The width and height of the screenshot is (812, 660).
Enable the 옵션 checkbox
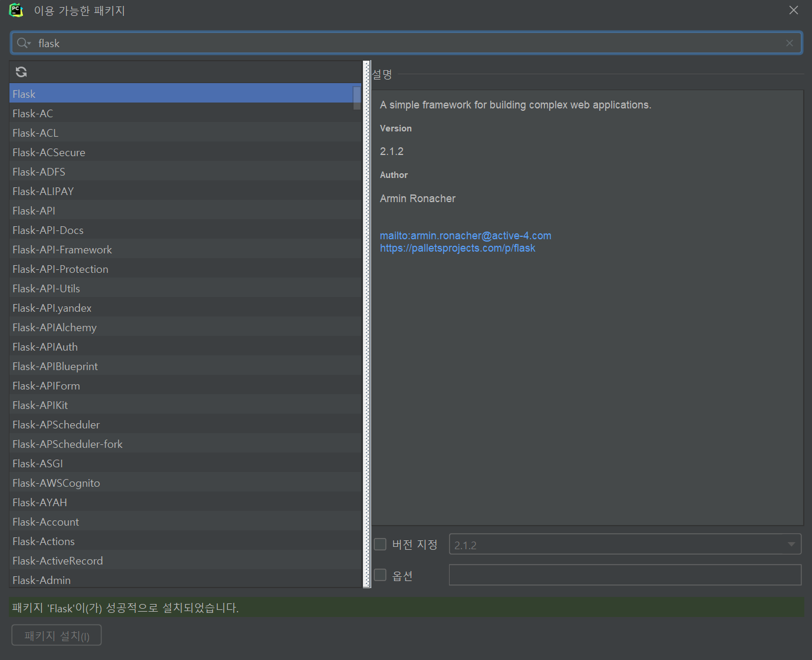380,575
